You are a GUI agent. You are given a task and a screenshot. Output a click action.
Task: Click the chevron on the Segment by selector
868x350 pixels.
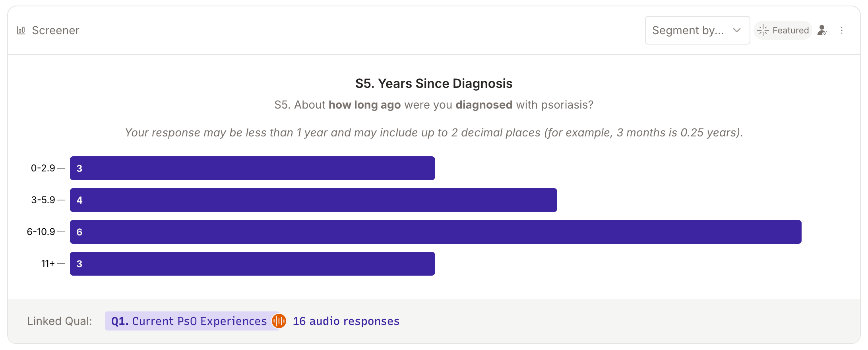click(736, 30)
